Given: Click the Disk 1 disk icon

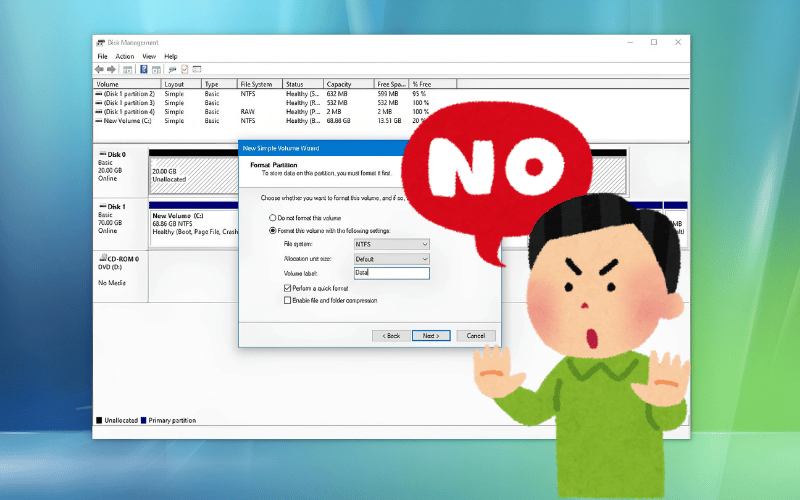Looking at the screenshot, I should pyautogui.click(x=103, y=206).
